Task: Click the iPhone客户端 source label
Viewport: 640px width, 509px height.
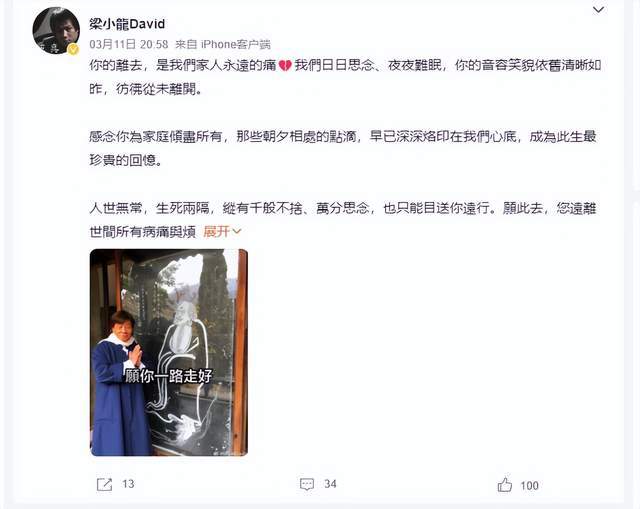Action: tap(236, 44)
